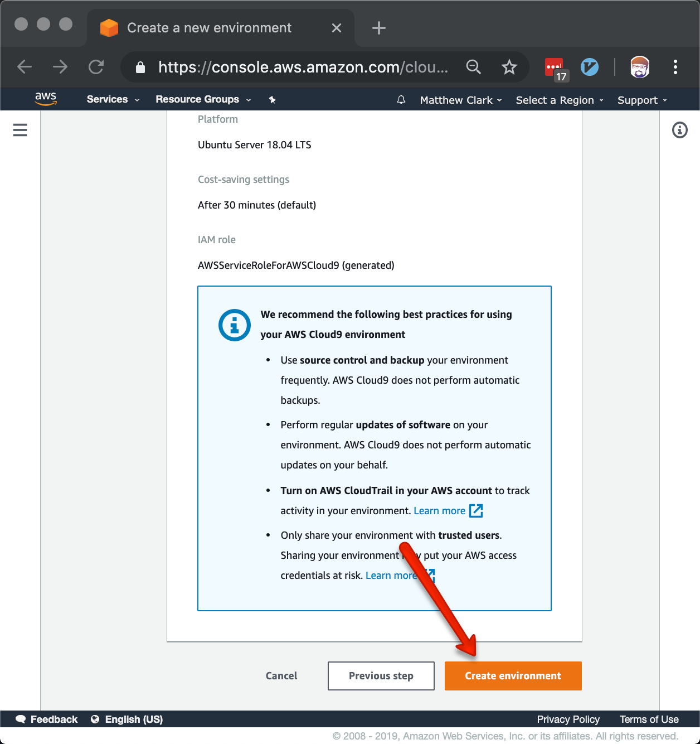Close the Create a new environment tab
Viewport: 700px width, 744px height.
[336, 28]
